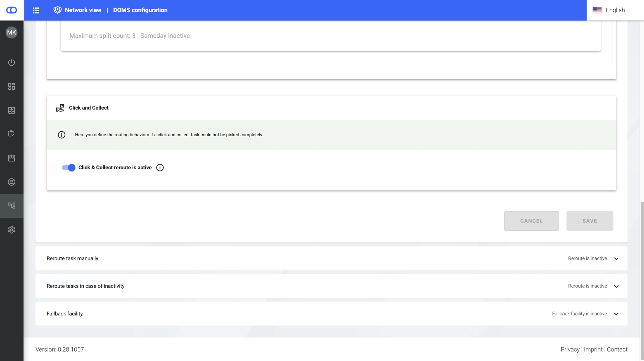The height and width of the screenshot is (361, 644).
Task: Expand Reroute task manually section
Action: pos(616,258)
